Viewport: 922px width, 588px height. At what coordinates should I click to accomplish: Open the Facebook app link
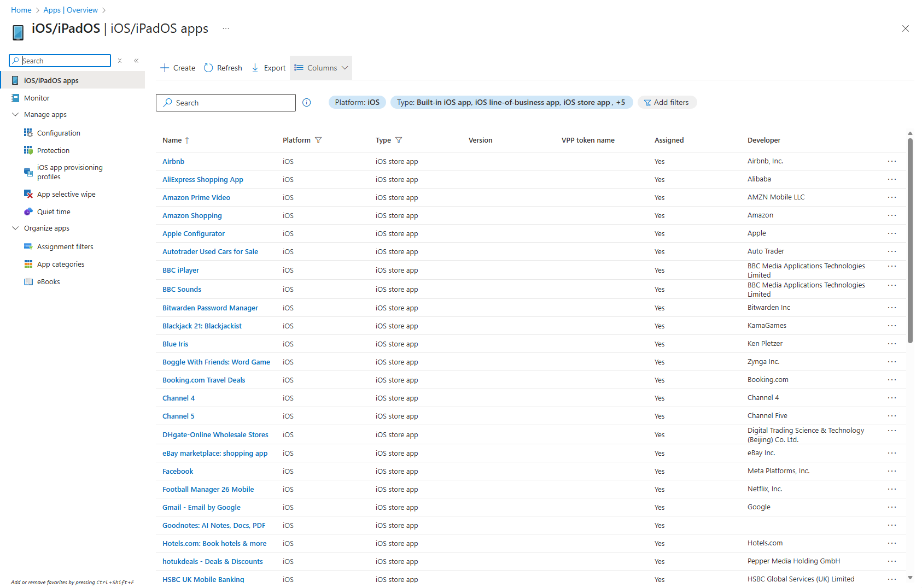point(178,472)
